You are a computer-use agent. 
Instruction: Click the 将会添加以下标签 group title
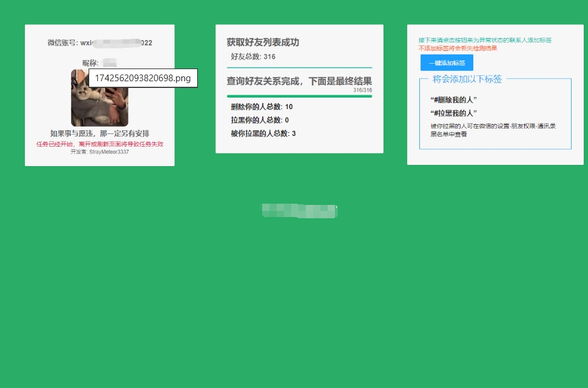coord(467,79)
